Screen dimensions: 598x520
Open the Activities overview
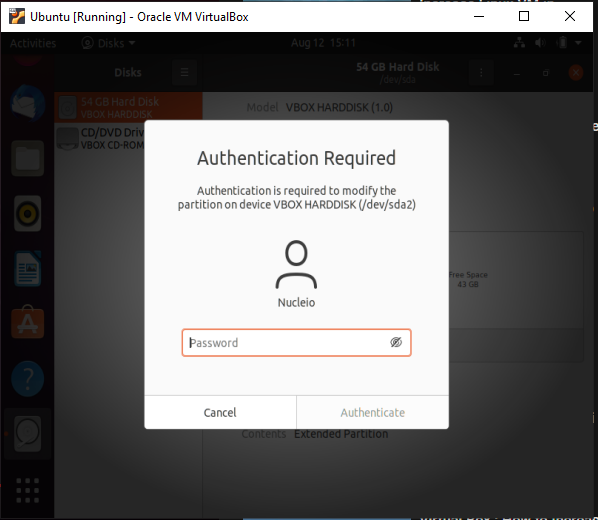pyautogui.click(x=33, y=43)
